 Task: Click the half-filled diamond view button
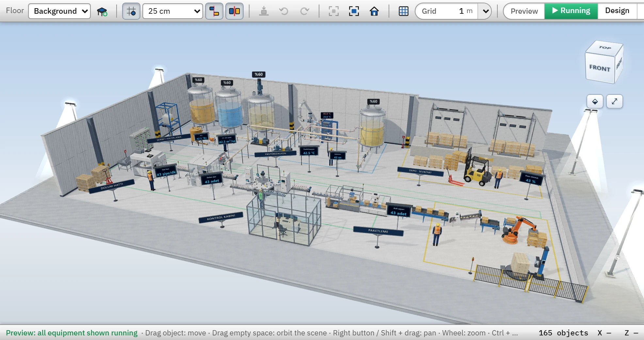[595, 101]
